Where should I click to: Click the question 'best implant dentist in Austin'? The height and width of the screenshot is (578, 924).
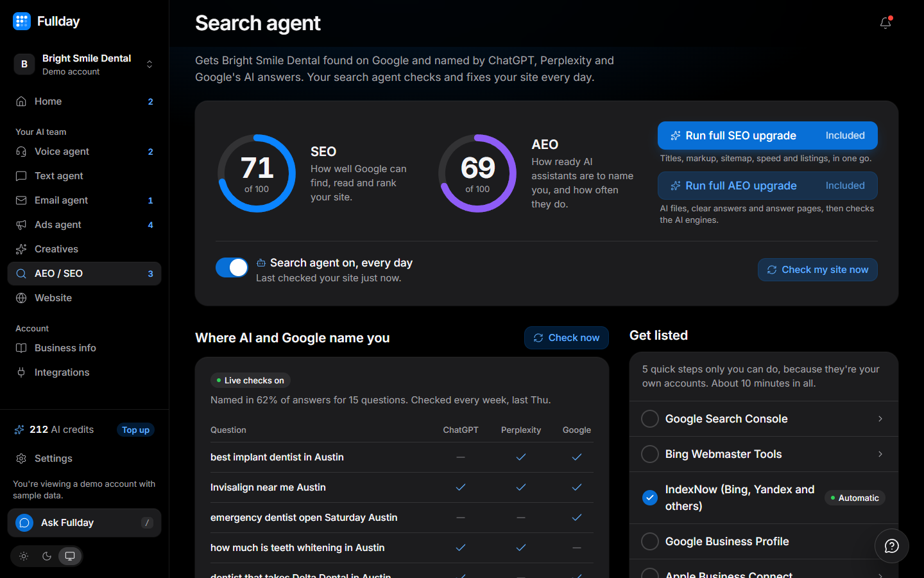click(x=277, y=457)
